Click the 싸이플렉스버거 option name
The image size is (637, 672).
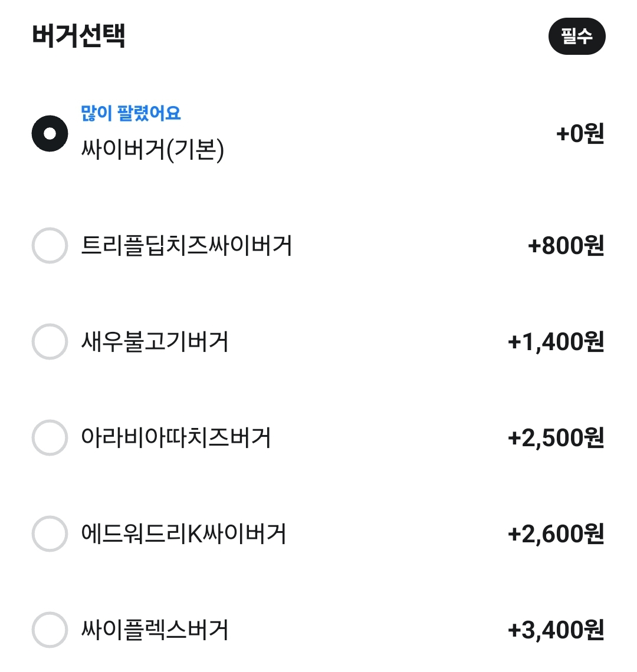point(155,630)
